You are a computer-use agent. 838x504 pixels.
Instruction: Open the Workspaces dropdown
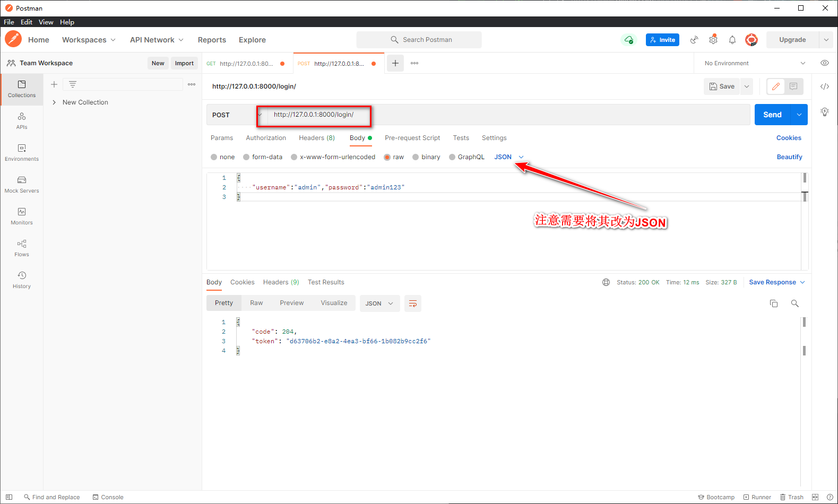pyautogui.click(x=89, y=40)
